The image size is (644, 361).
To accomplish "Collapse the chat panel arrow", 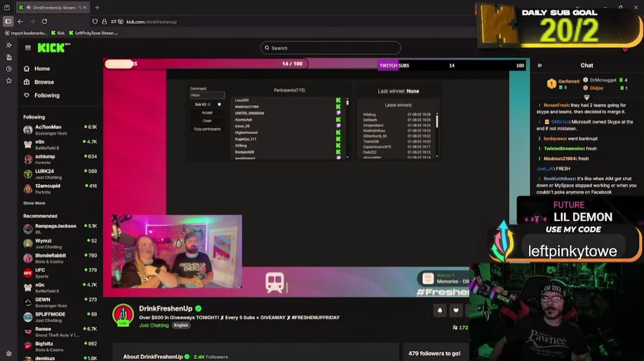I will click(540, 65).
